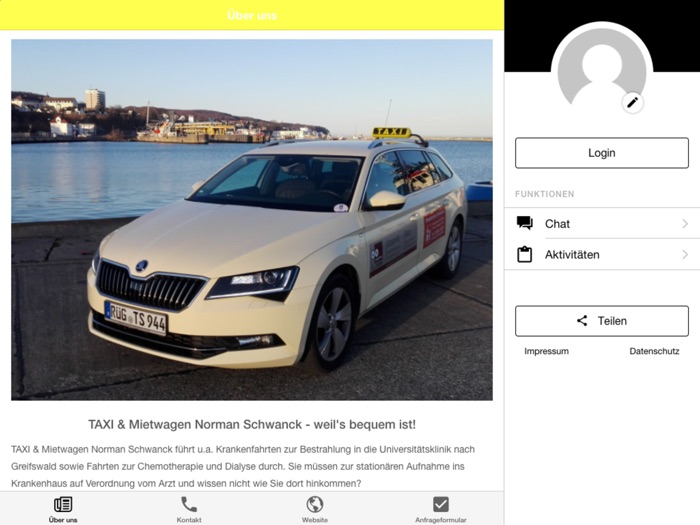700x525 pixels.
Task: Click the FUNKTIONEN section label
Action: [545, 194]
